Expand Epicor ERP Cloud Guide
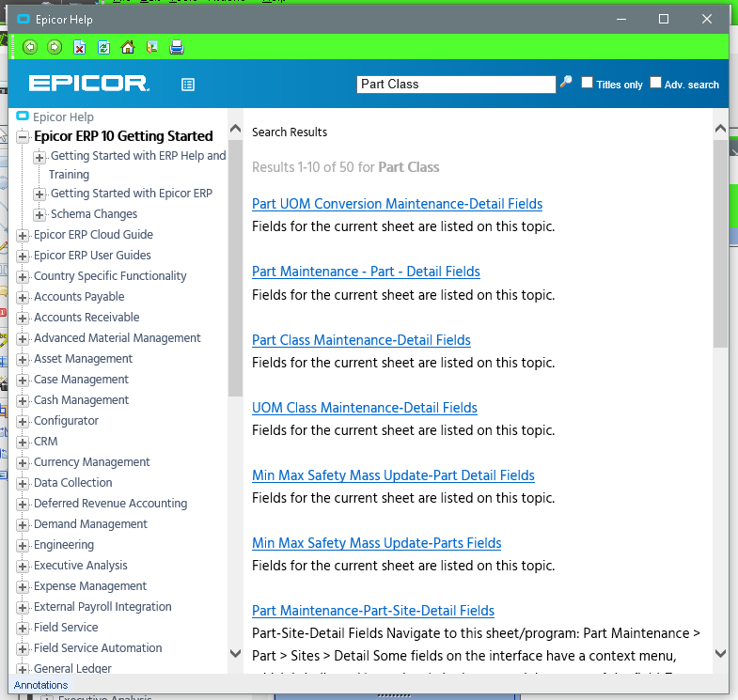 23,236
